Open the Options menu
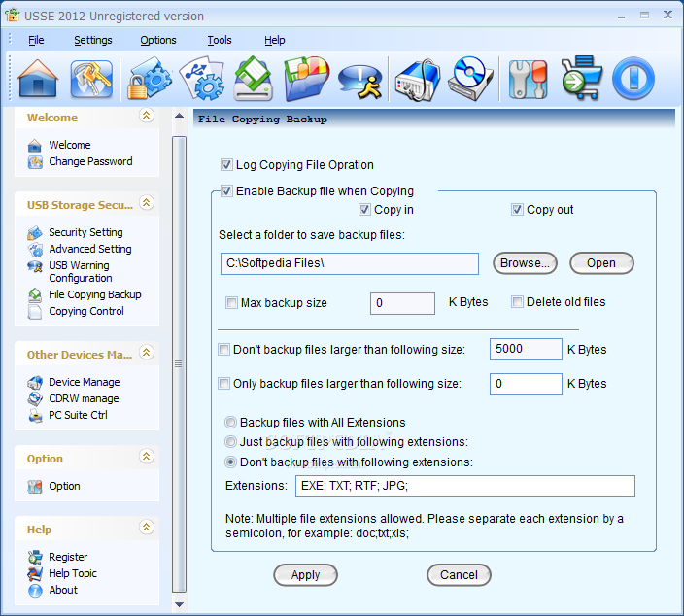Image resolution: width=684 pixels, height=616 pixels. pos(158,40)
